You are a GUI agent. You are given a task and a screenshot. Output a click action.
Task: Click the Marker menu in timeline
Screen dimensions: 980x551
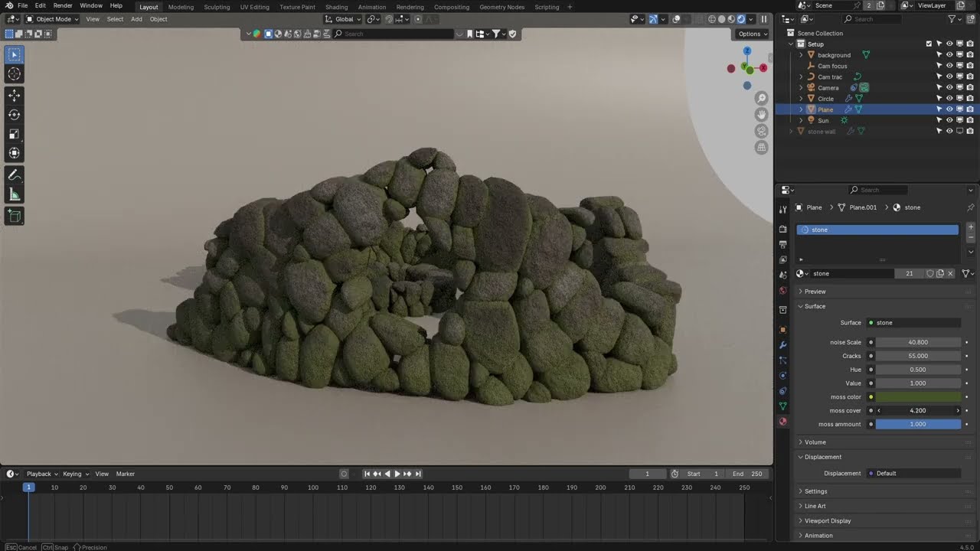(x=126, y=474)
